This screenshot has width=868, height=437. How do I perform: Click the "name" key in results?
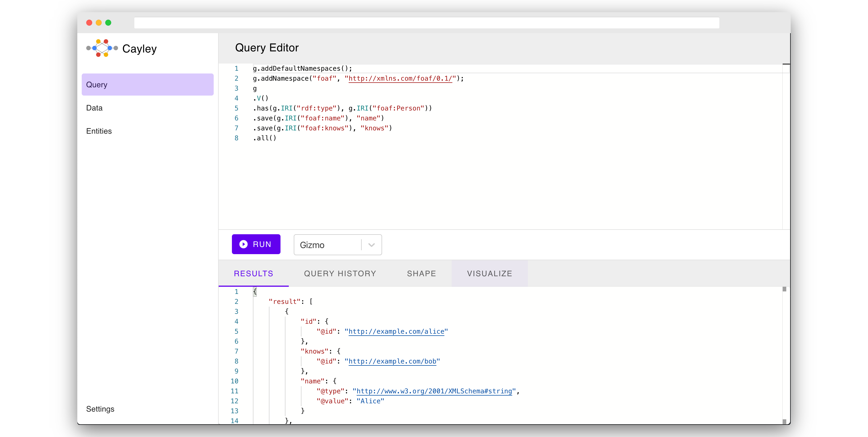pos(312,381)
